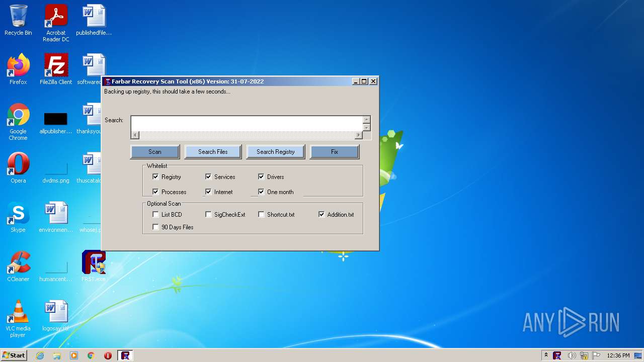Enable the 90 Days Files checkbox

coord(155,227)
